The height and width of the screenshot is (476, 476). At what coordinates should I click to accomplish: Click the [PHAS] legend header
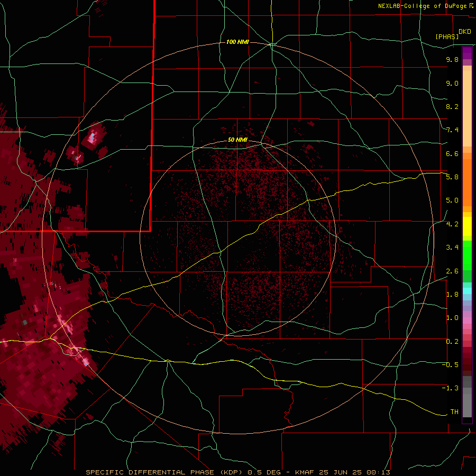[447, 36]
